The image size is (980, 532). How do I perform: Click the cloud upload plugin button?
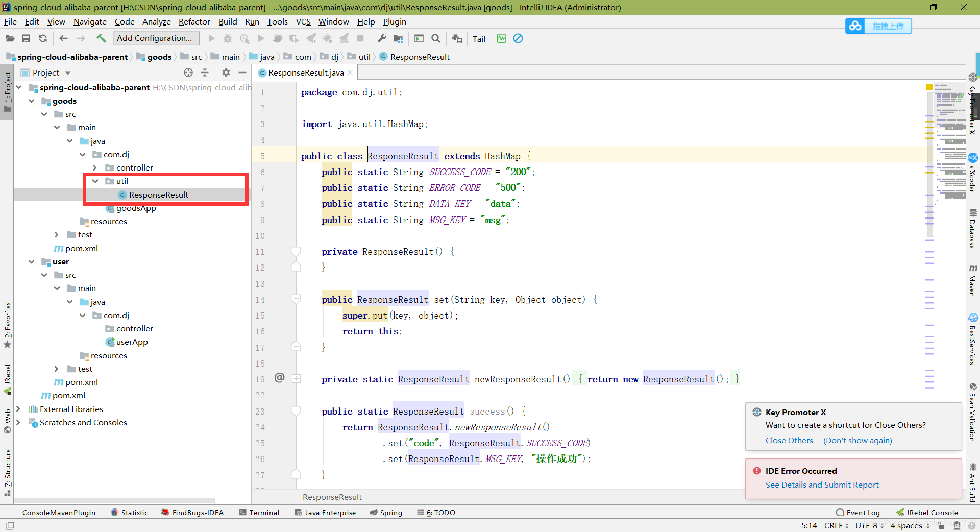[x=878, y=26]
